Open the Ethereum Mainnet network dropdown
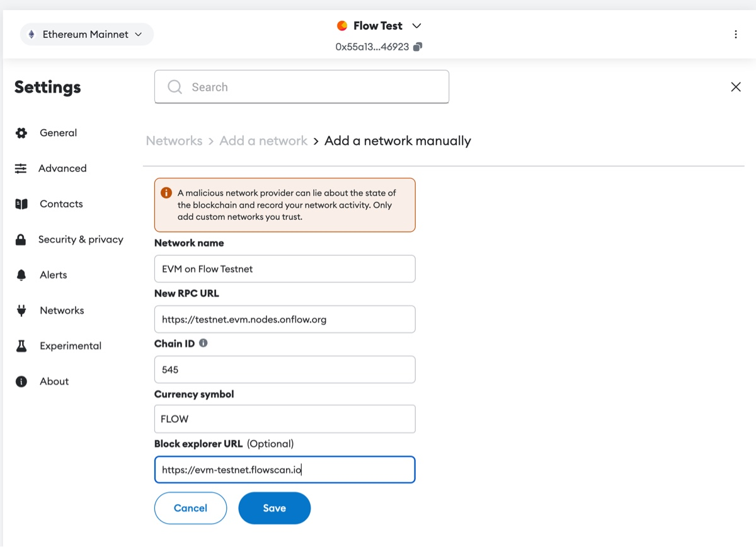Image resolution: width=756 pixels, height=547 pixels. (x=87, y=35)
